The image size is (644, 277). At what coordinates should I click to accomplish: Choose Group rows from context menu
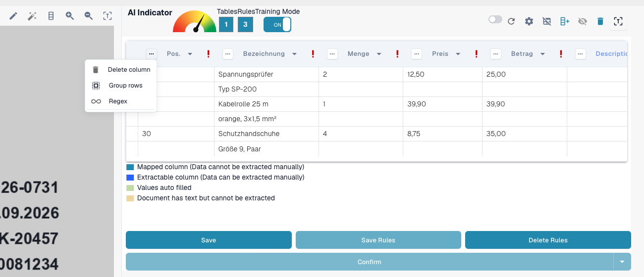pyautogui.click(x=121, y=86)
